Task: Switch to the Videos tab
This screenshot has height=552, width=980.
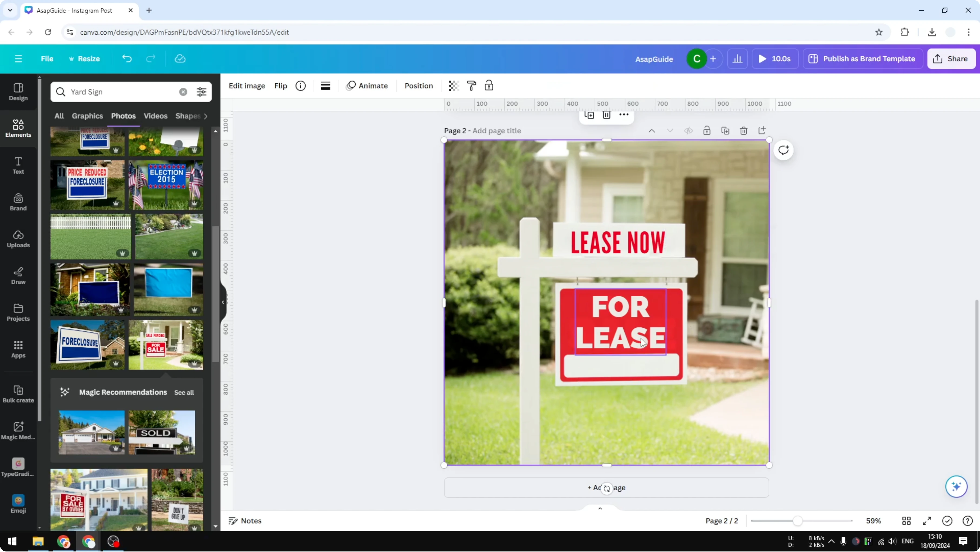Action: [155, 116]
